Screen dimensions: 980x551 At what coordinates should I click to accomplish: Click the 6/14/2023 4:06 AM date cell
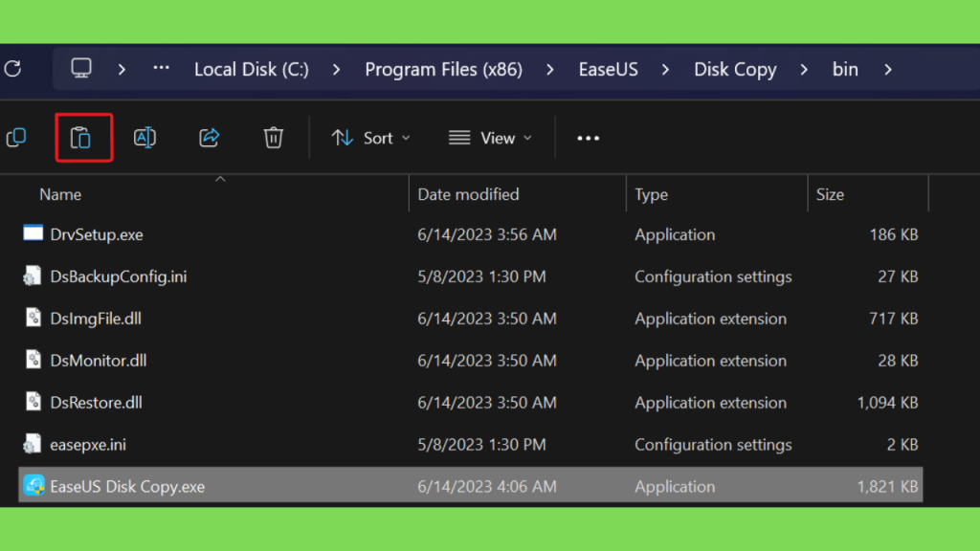pos(487,486)
